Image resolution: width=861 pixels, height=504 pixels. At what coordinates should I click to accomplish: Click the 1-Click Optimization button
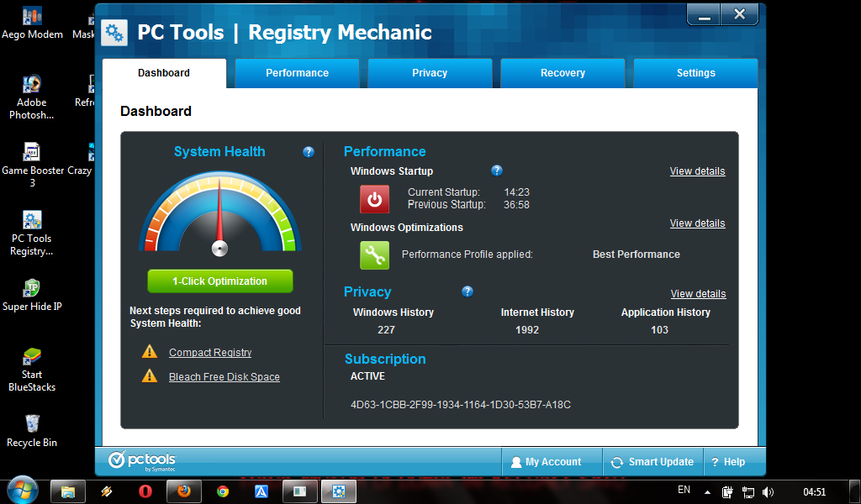(219, 281)
